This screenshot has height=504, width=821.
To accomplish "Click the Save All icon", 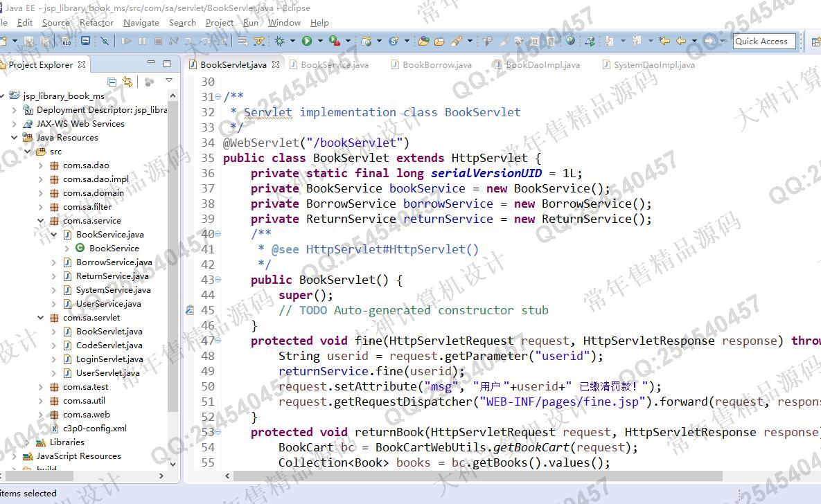I will 45,42.
